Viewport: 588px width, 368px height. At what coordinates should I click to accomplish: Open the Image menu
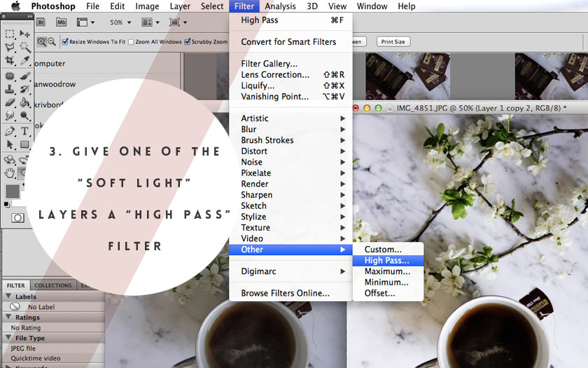147,6
